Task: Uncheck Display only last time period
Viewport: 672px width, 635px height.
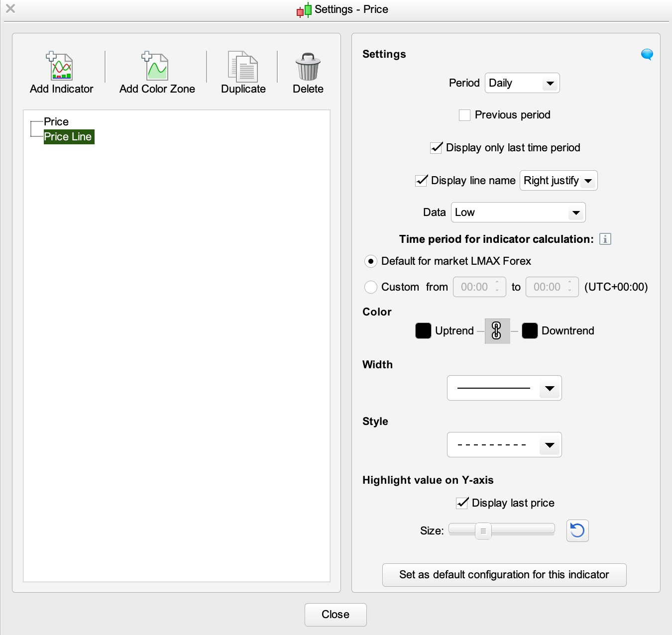Action: (436, 148)
